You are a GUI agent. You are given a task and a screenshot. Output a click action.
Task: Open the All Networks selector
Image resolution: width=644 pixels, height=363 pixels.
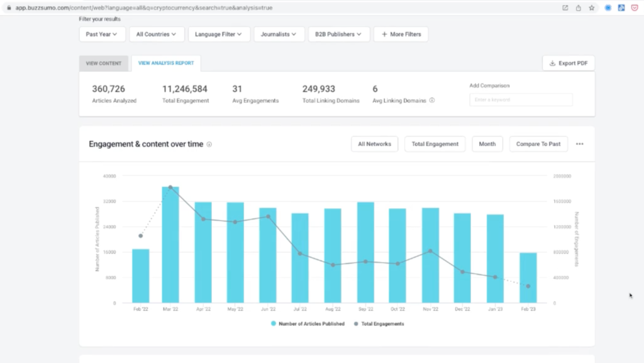(375, 144)
